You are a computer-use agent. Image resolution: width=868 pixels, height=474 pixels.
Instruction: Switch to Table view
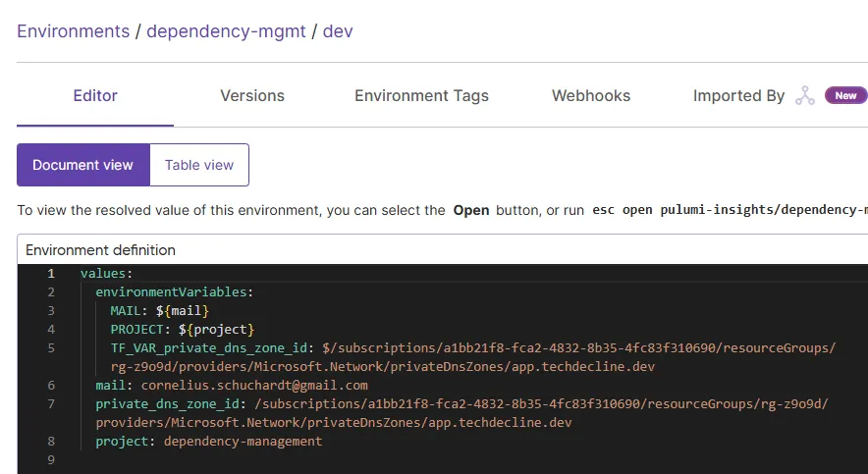(199, 165)
